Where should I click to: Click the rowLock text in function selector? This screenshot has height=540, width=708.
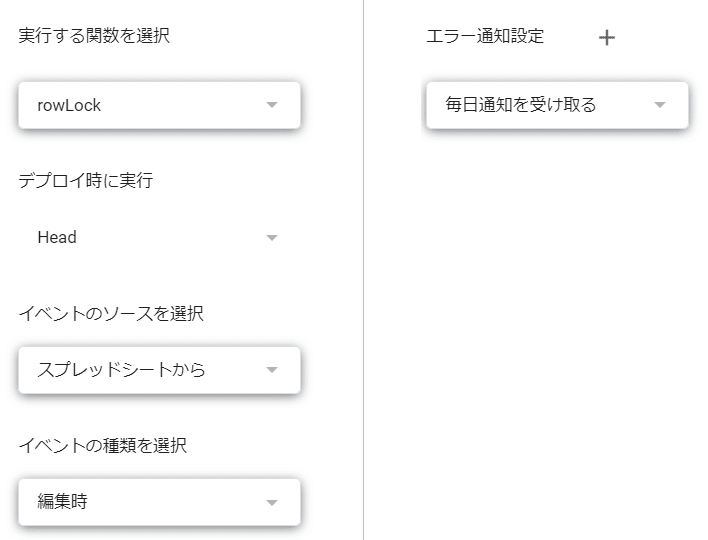(x=69, y=105)
